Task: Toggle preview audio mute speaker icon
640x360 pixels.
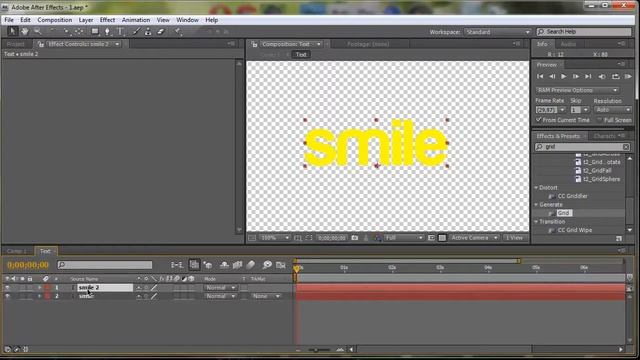Action: pyautogui.click(x=602, y=76)
